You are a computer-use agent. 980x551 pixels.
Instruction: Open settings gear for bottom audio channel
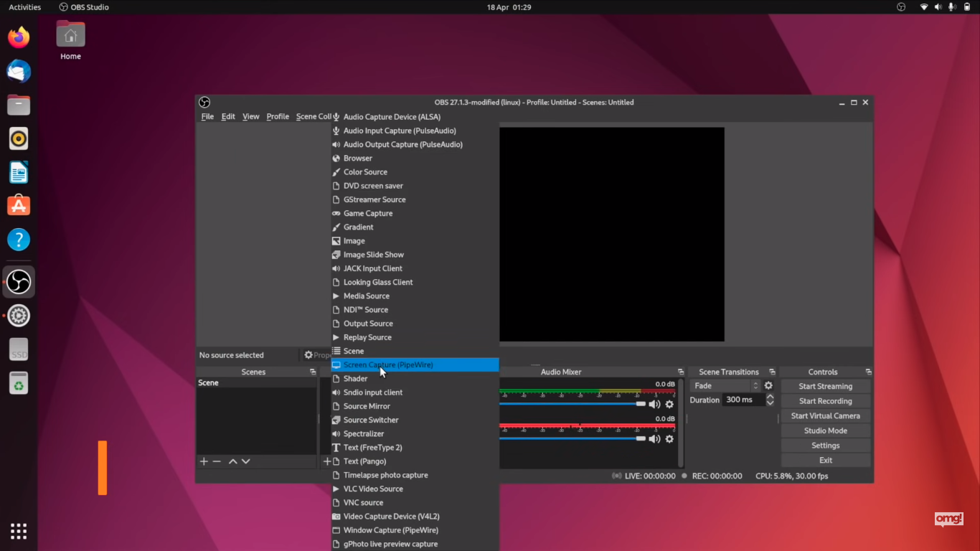coord(669,439)
